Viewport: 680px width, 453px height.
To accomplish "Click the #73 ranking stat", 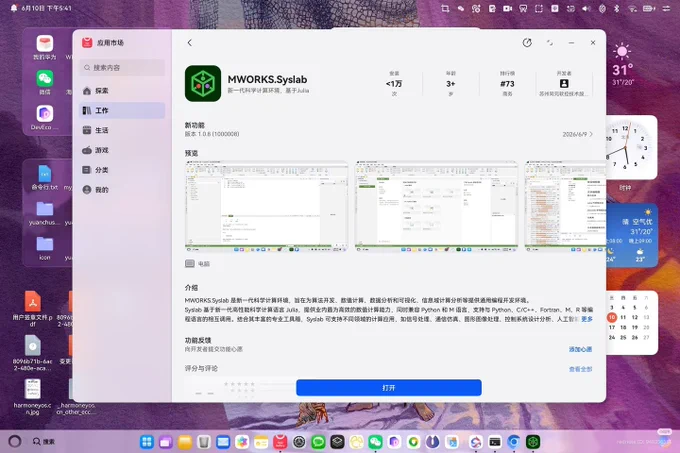I will pyautogui.click(x=507, y=84).
